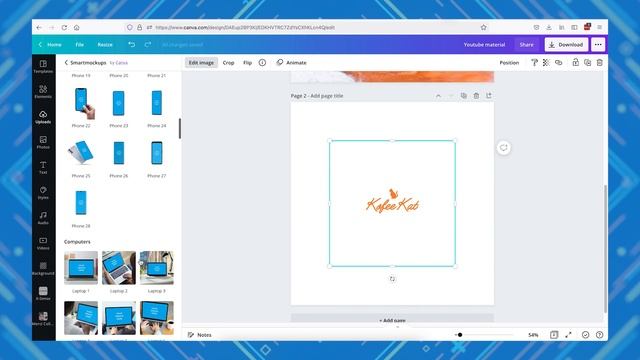Screen dimensions: 640x360
Task: Open the browser hamburger menu
Action: tap(600, 27)
